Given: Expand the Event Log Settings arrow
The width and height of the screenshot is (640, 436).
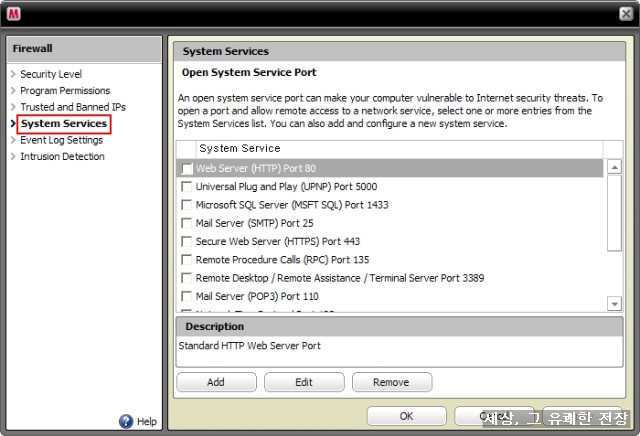Looking at the screenshot, I should 13,140.
